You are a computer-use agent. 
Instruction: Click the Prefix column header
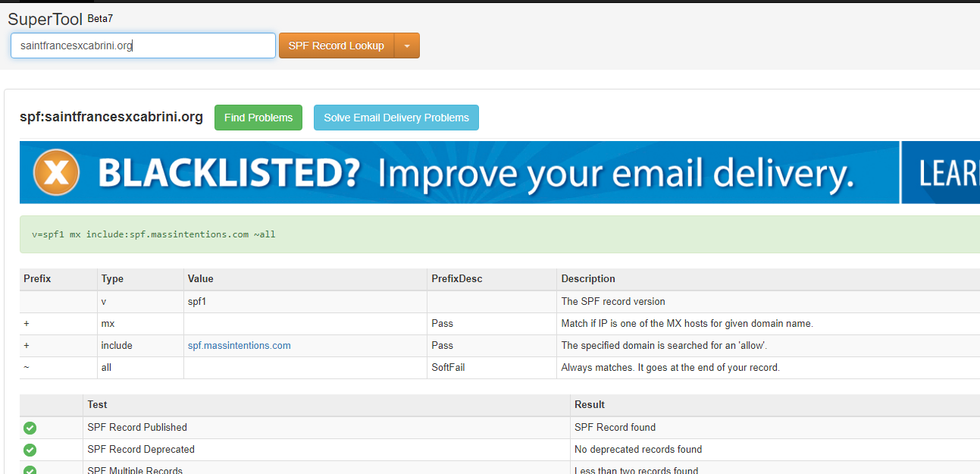coord(37,279)
